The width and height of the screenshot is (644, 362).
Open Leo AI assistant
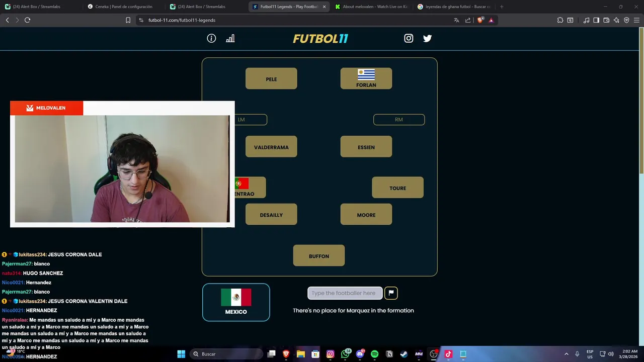pyautogui.click(x=616, y=20)
